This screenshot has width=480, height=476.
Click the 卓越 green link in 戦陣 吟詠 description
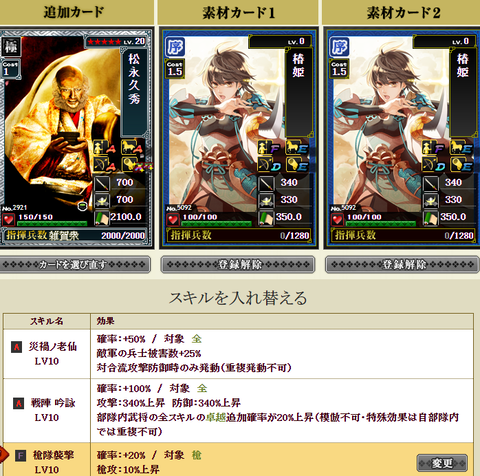pyautogui.click(x=216, y=417)
